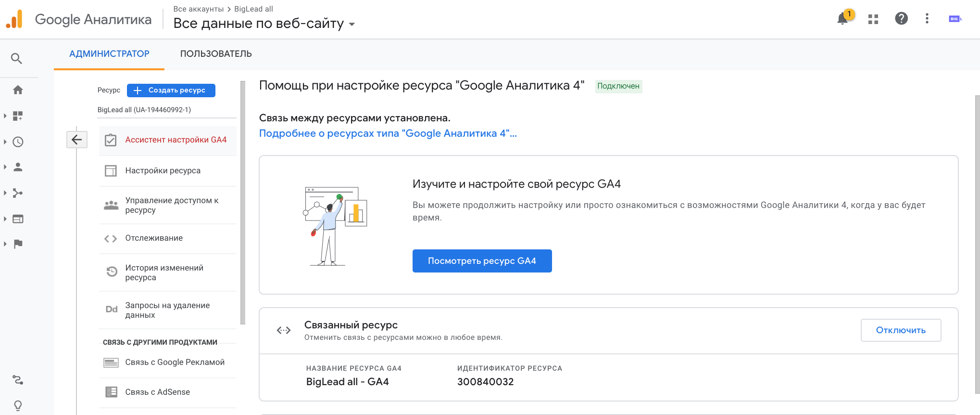Go to Home via house icon
Image resolution: width=980 pixels, height=415 pixels.
click(x=18, y=90)
